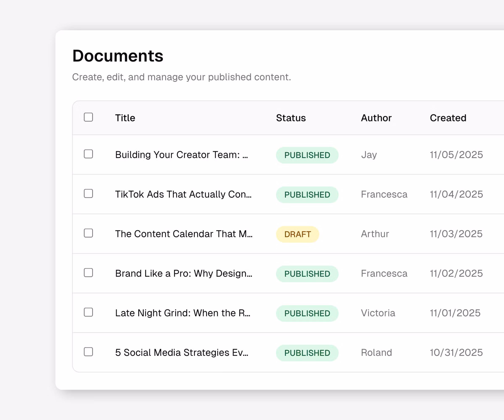Click the Status column header
The image size is (504, 420).
291,118
